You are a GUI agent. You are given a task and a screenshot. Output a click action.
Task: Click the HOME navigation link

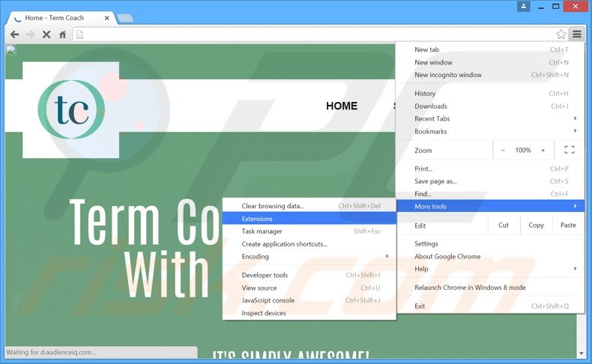(x=342, y=106)
